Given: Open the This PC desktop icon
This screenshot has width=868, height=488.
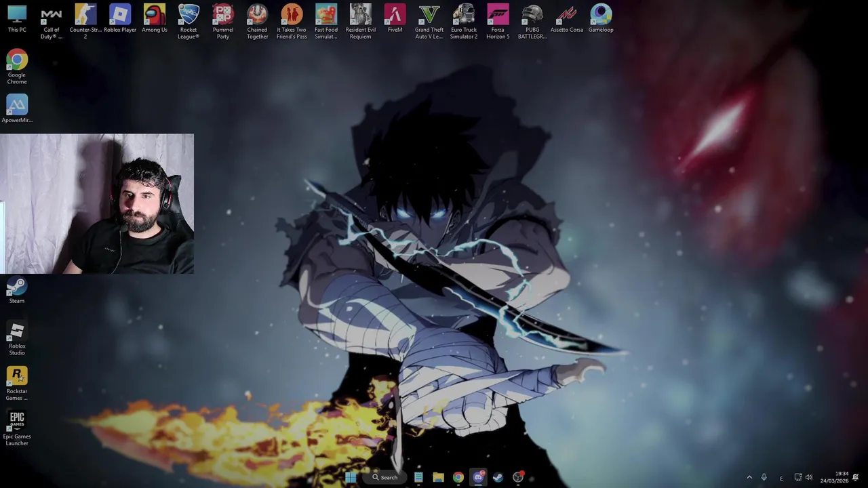Looking at the screenshot, I should [x=17, y=19].
